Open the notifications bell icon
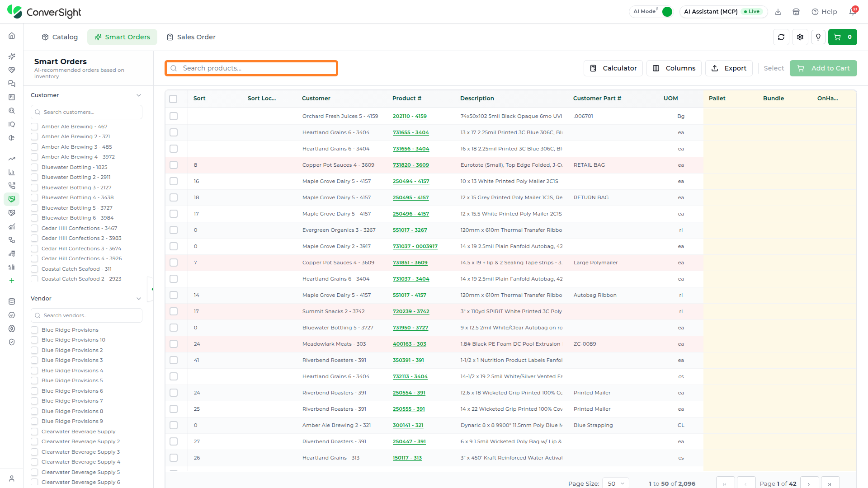Image resolution: width=868 pixels, height=488 pixels. (853, 12)
